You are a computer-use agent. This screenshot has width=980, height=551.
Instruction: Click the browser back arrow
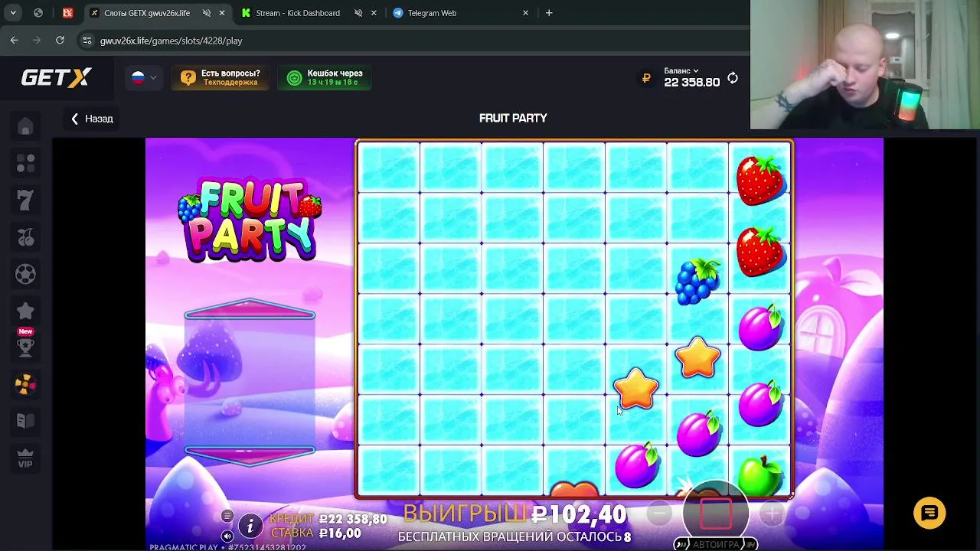[x=14, y=41]
